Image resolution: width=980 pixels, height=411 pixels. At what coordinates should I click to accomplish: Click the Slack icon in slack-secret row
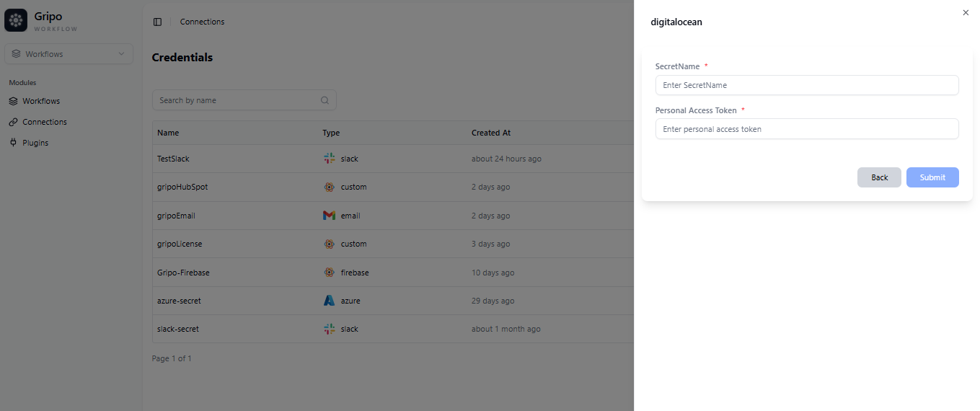click(329, 329)
